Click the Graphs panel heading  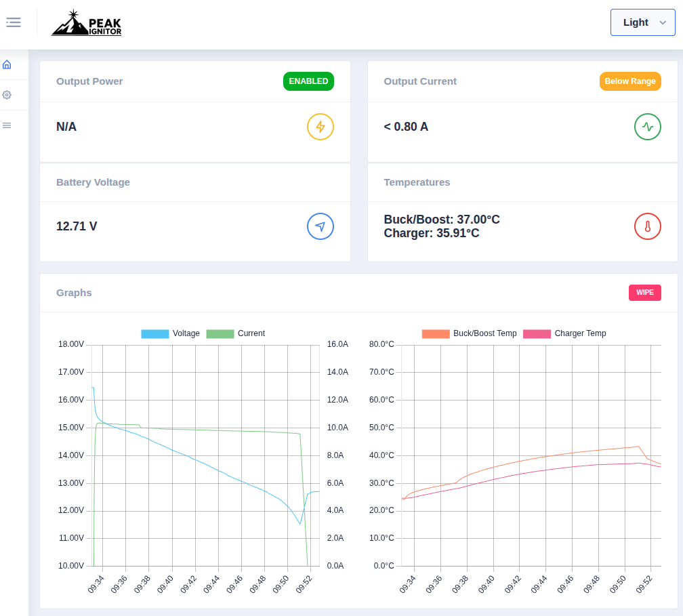point(74,293)
